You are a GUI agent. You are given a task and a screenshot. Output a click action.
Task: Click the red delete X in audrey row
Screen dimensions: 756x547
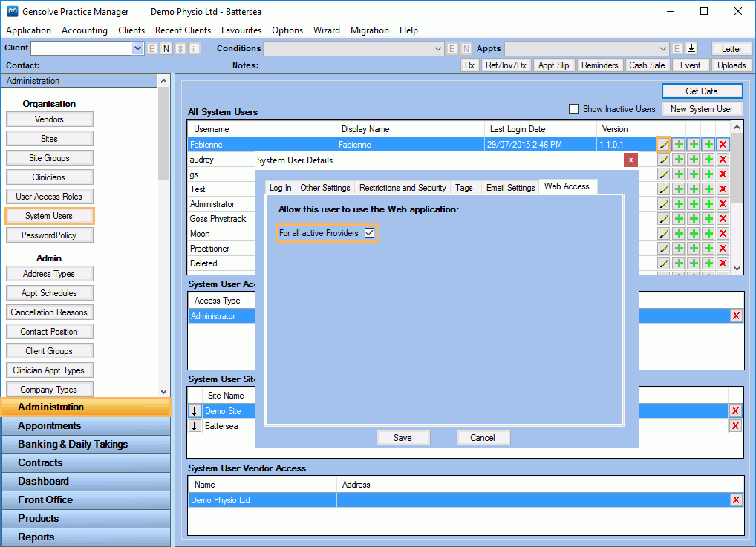[x=723, y=160]
